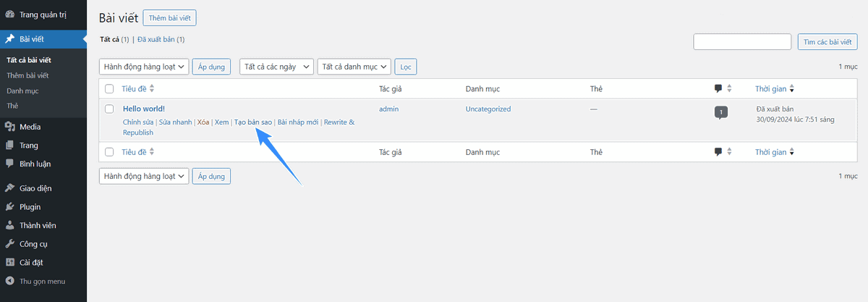Image resolution: width=868 pixels, height=302 pixels.
Task: Click comment bubble icon in footer row
Action: point(718,152)
